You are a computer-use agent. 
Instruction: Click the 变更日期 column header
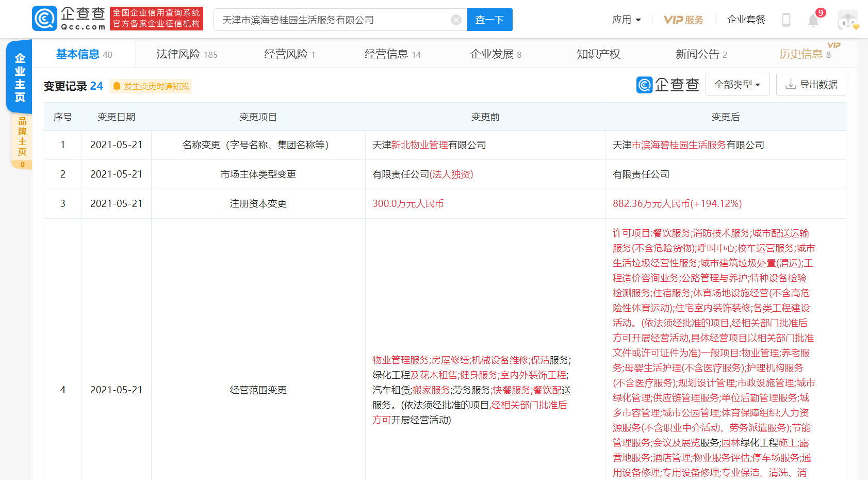tap(117, 117)
